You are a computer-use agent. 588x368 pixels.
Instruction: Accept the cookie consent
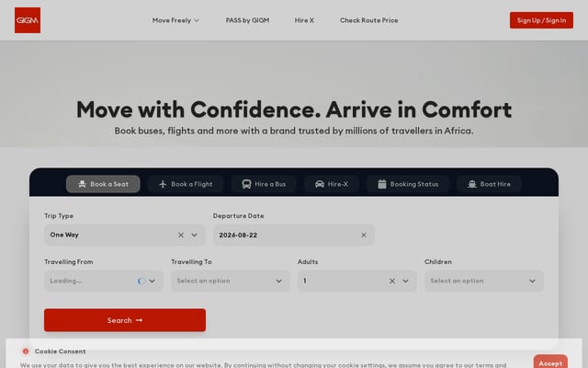pyautogui.click(x=550, y=362)
